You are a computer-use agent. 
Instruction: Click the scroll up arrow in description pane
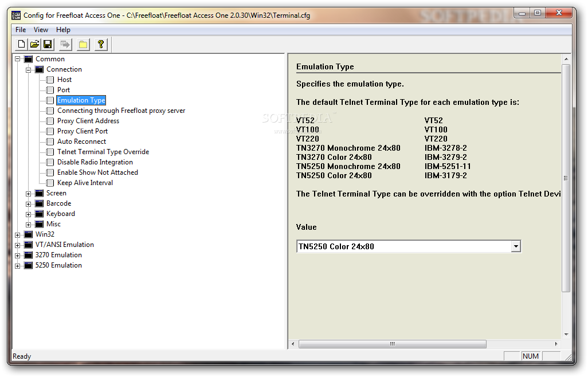tap(566, 59)
